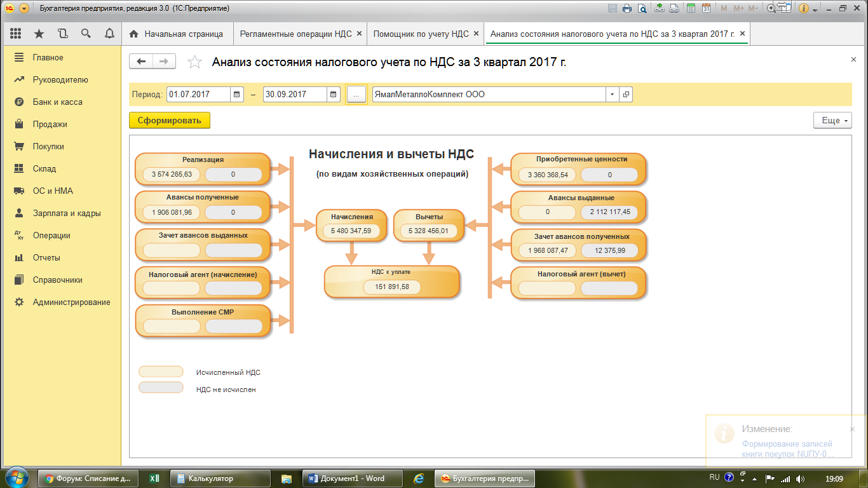Viewport: 868px width, 488px height.
Task: Open the sections menu grid icon
Action: [x=16, y=34]
